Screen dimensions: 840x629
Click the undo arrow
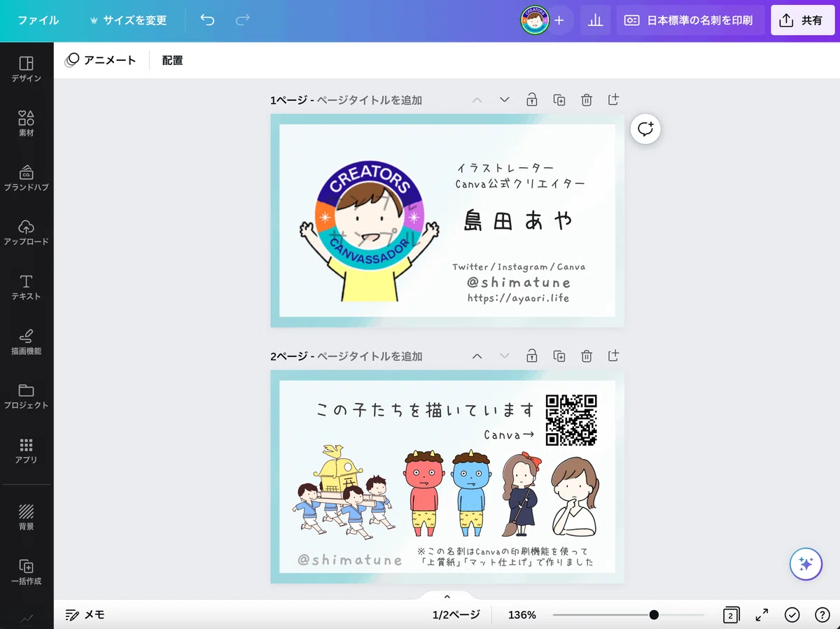207,20
